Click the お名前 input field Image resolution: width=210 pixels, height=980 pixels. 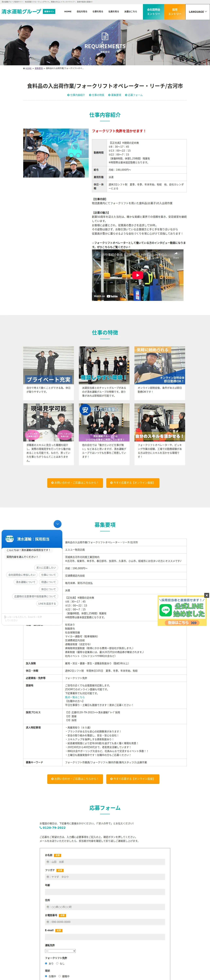[105, 862]
